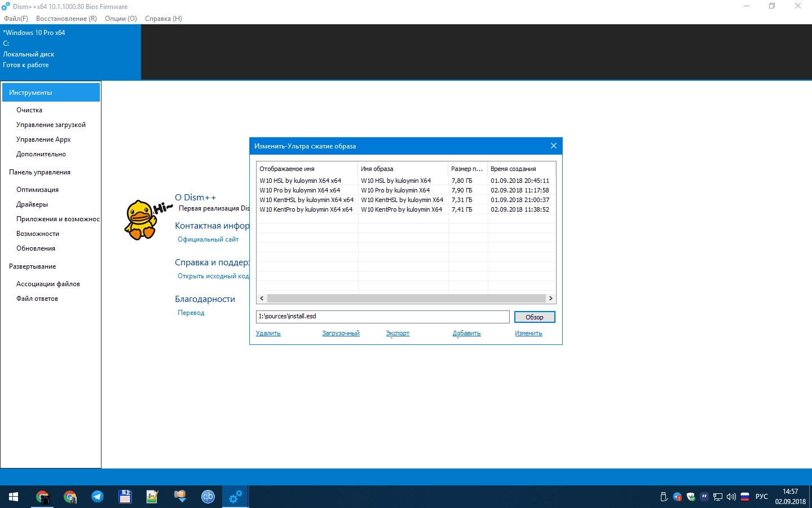Open Возможности in sidebar

[38, 234]
